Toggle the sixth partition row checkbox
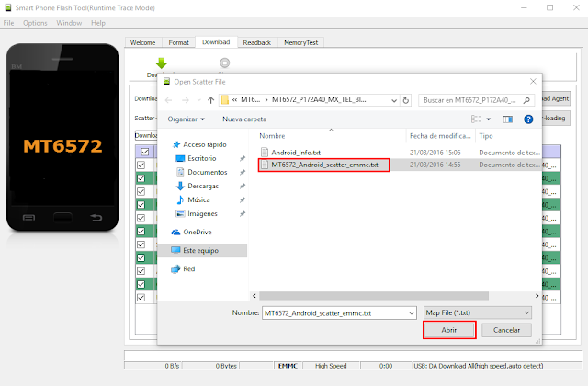Screen dimensions: 588x386 141,231
